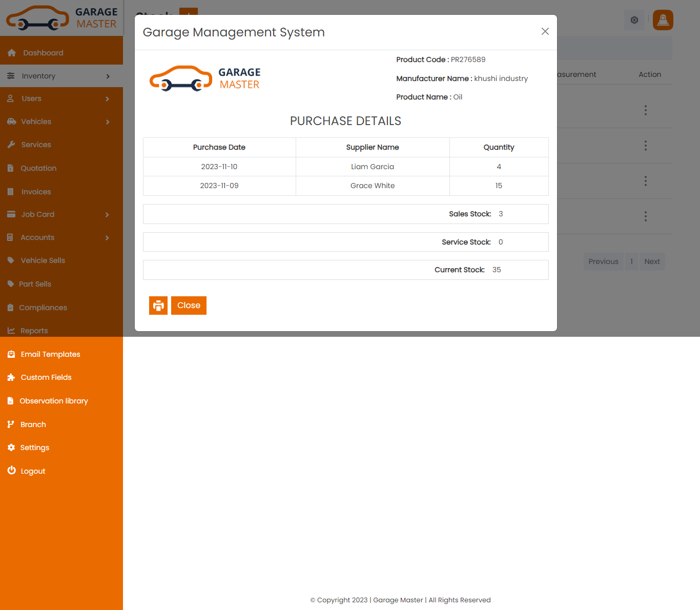Click the Services wrench icon
The height and width of the screenshot is (610, 700).
[x=11, y=145]
